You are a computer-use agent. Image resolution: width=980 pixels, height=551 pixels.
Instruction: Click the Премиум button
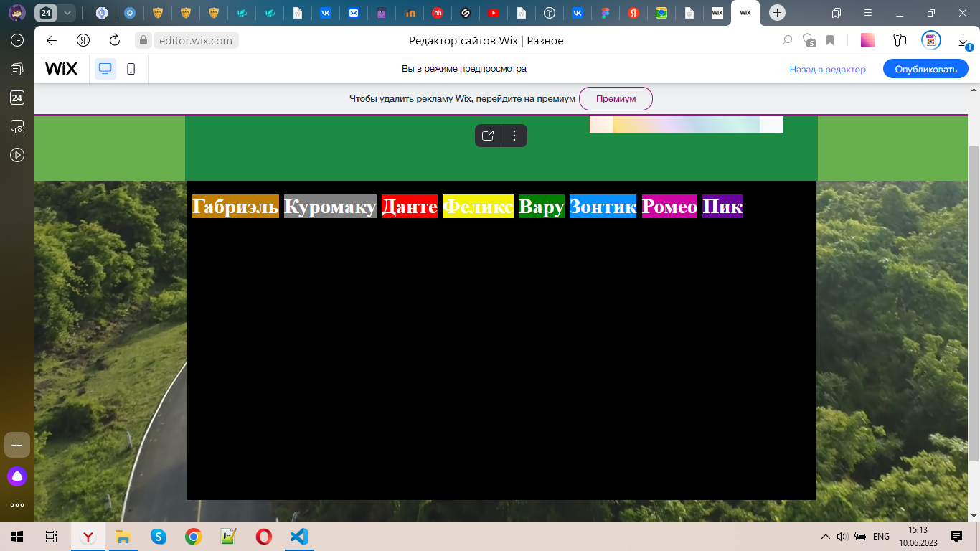[x=616, y=98]
